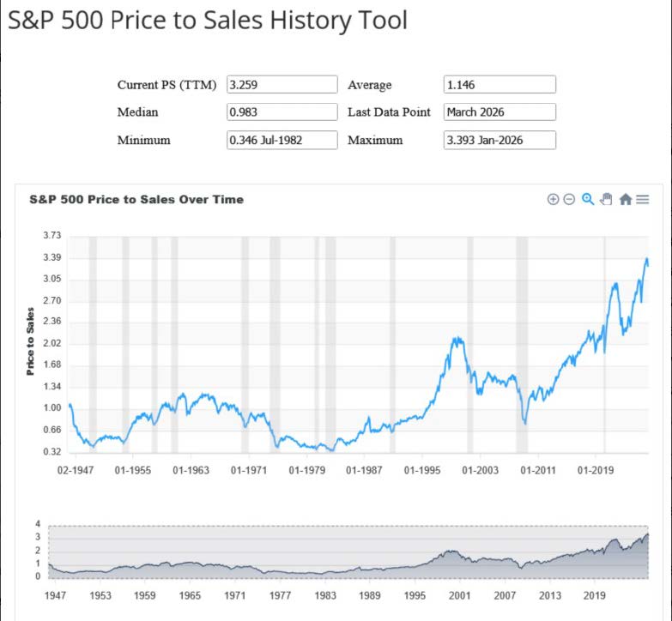The image size is (672, 621).
Task: Activate the selection zoom magnifier tool
Action: click(x=588, y=199)
